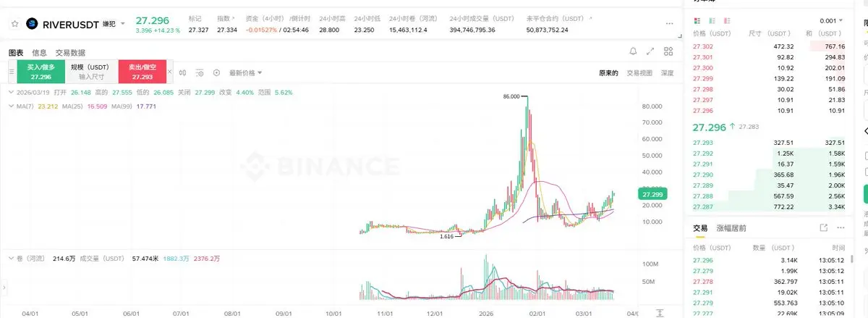The width and height of the screenshot is (868, 318).
Task: Click the green 27.299 price axis label
Action: (x=651, y=194)
